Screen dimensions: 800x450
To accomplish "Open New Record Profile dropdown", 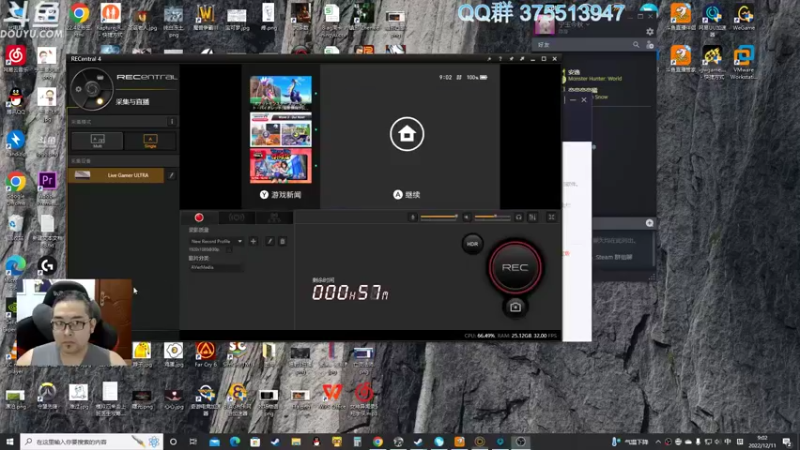I will click(216, 241).
